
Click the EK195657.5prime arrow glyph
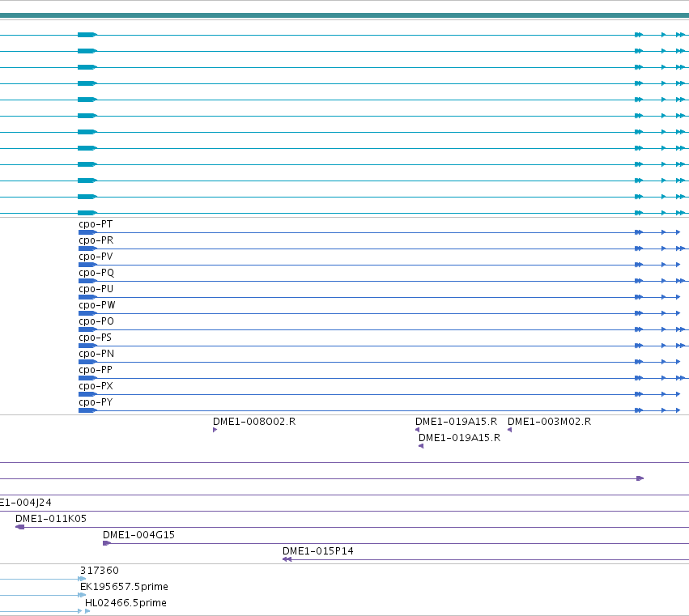tap(82, 595)
